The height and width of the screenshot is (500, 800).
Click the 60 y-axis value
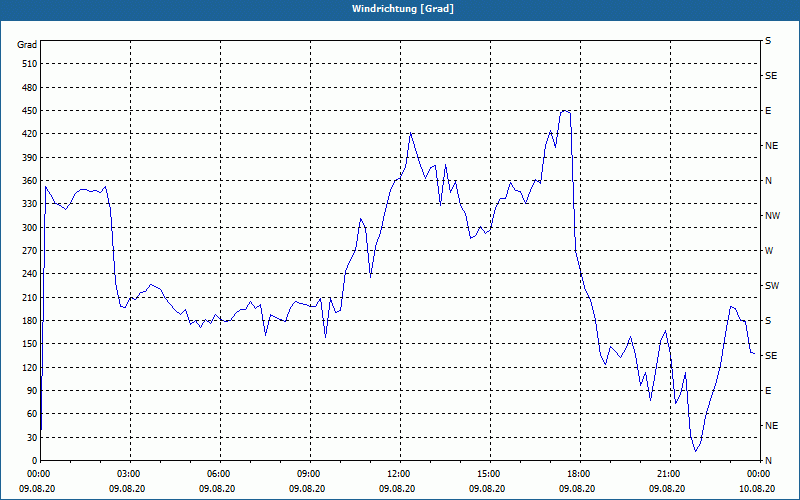[x=32, y=413]
